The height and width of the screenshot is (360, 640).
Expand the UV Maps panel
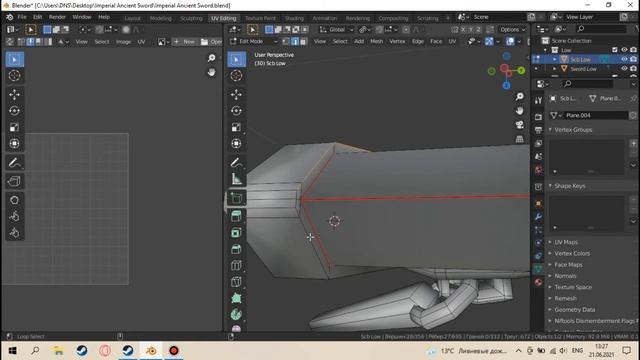coord(566,242)
